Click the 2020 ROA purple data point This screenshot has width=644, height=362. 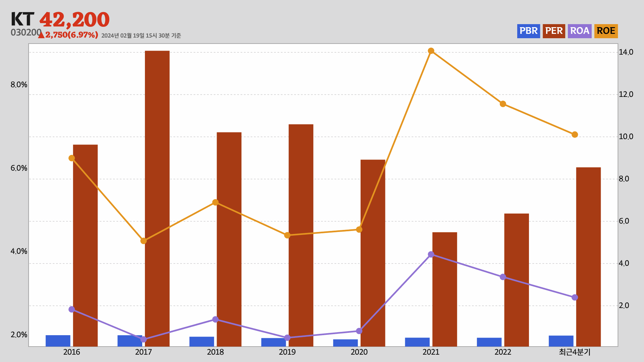coord(359,331)
